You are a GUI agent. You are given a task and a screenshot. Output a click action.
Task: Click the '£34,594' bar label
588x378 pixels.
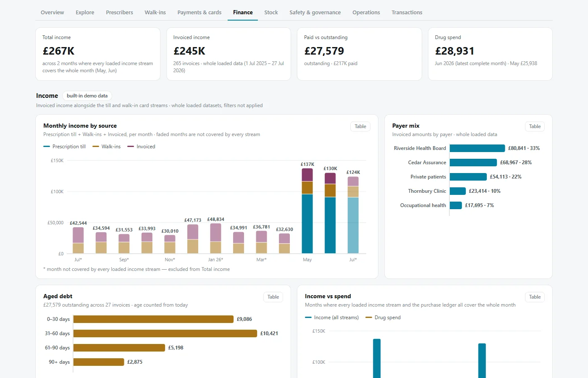coord(101,228)
